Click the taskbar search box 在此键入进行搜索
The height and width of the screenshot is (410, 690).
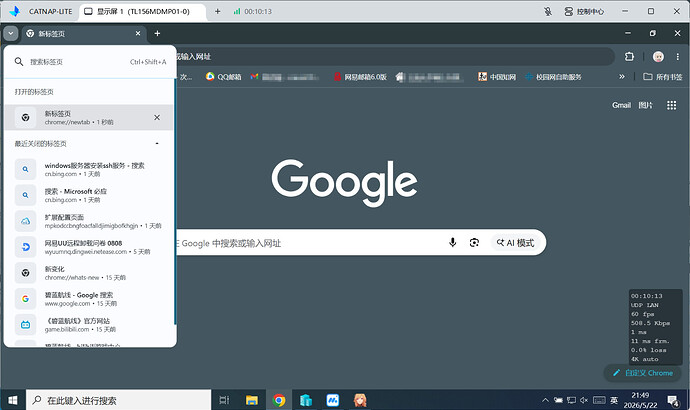[x=119, y=400]
